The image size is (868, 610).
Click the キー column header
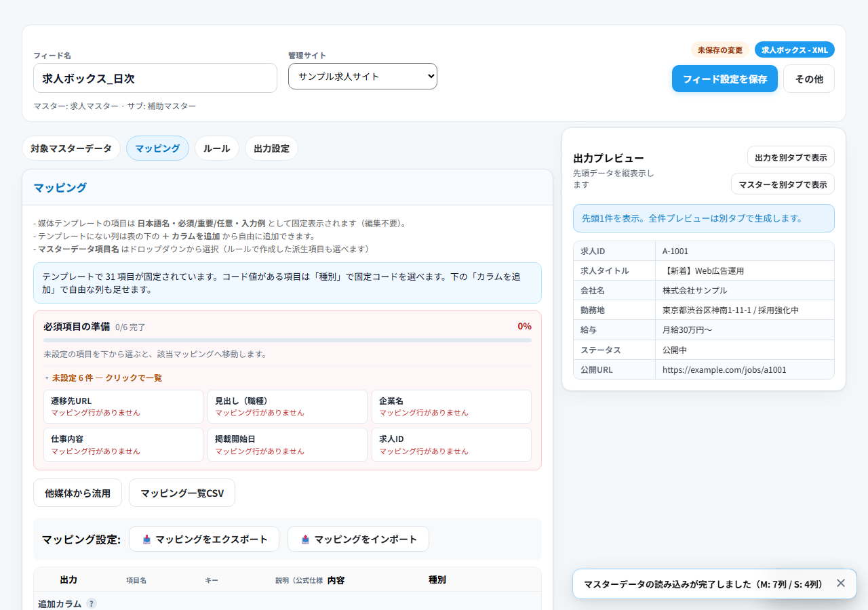point(212,580)
